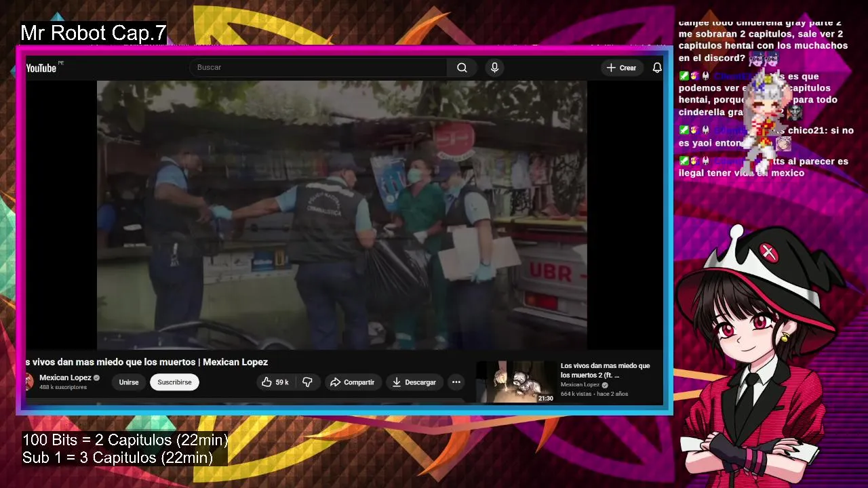Viewport: 868px width, 488px height.
Task: Open the YouTube home logo
Action: (41, 68)
